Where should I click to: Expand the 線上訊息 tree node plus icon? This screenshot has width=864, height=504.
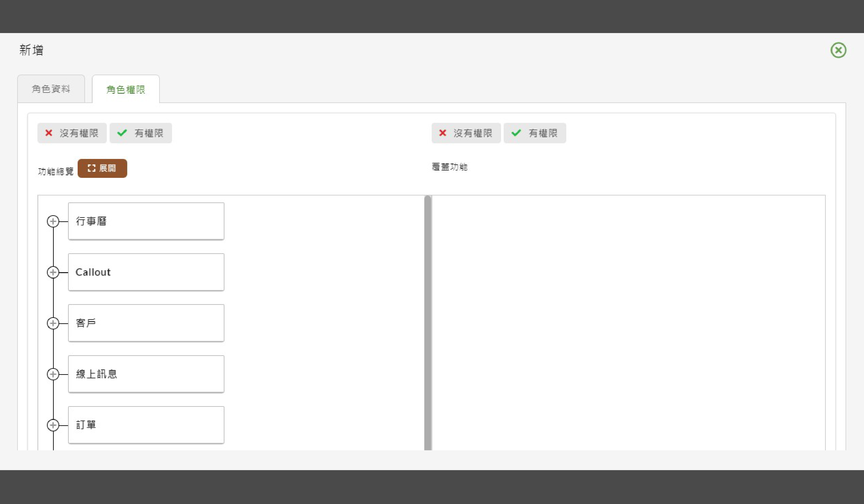click(53, 374)
